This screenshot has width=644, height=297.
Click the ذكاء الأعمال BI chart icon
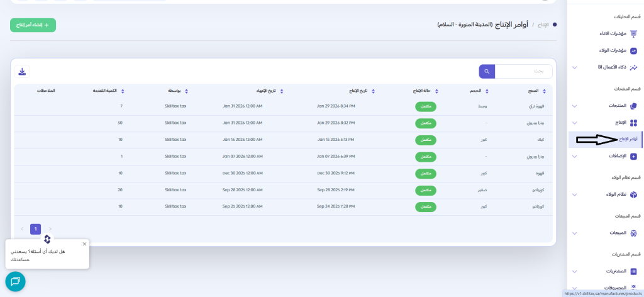pos(633,67)
